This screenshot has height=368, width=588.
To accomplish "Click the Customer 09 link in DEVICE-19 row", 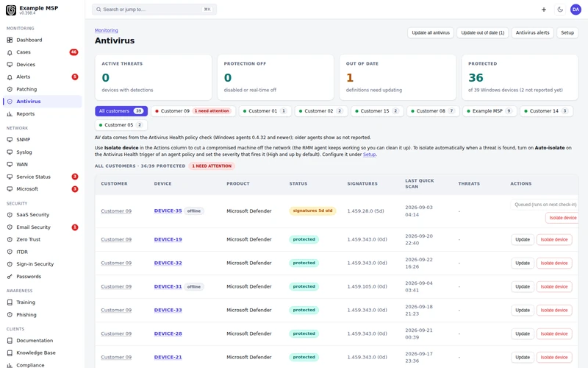I will (116, 240).
